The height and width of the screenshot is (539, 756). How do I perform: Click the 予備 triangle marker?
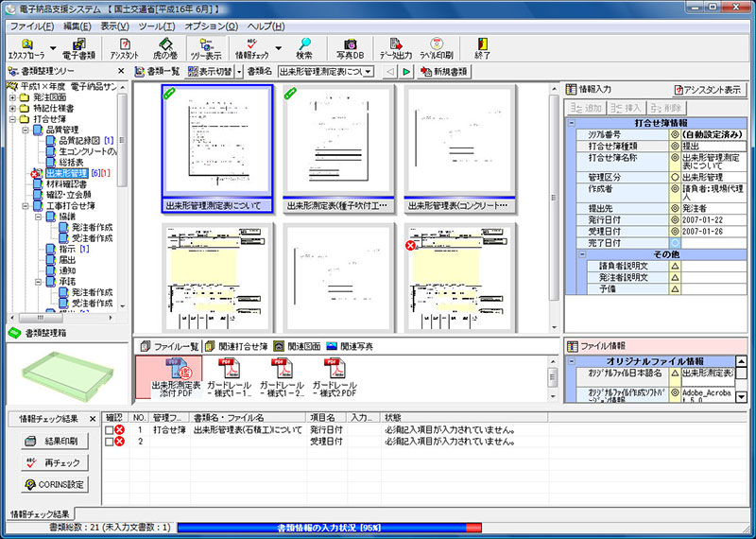tap(675, 289)
